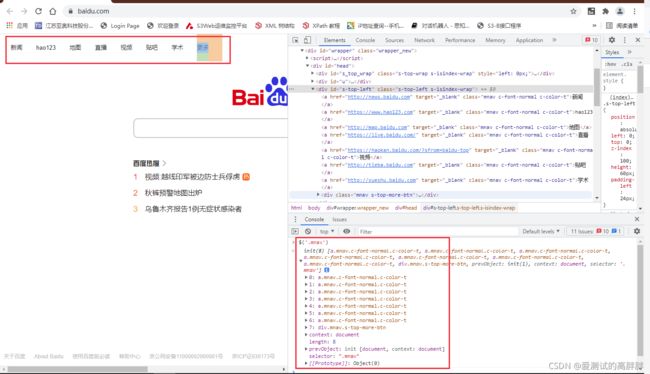Open the second hot search item
The image size is (650, 374).
173,193
